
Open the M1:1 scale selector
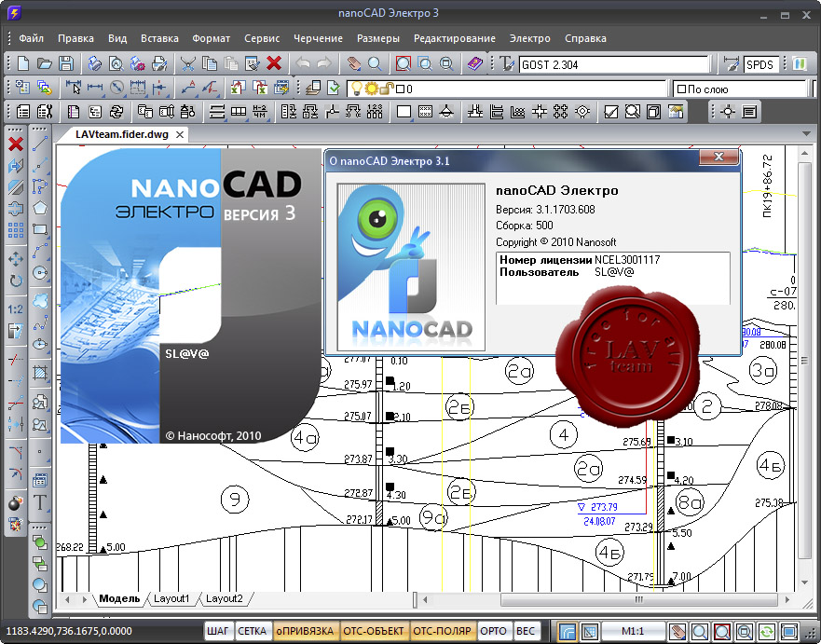pos(633,631)
